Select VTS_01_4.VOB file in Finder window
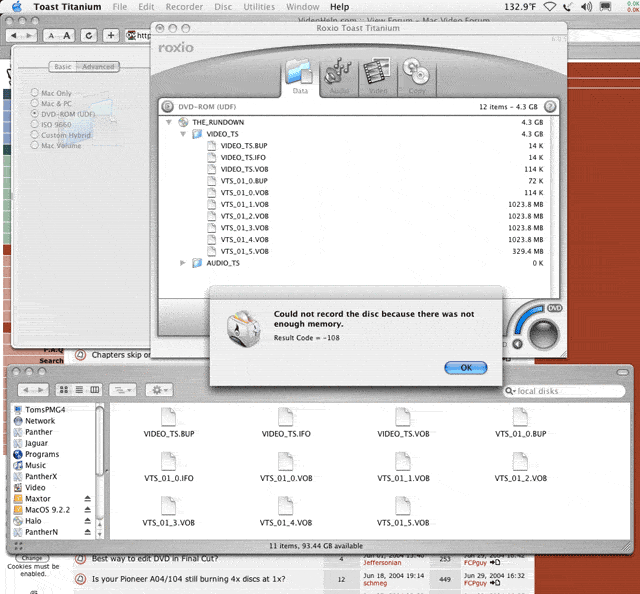The image size is (640, 594). point(286,512)
